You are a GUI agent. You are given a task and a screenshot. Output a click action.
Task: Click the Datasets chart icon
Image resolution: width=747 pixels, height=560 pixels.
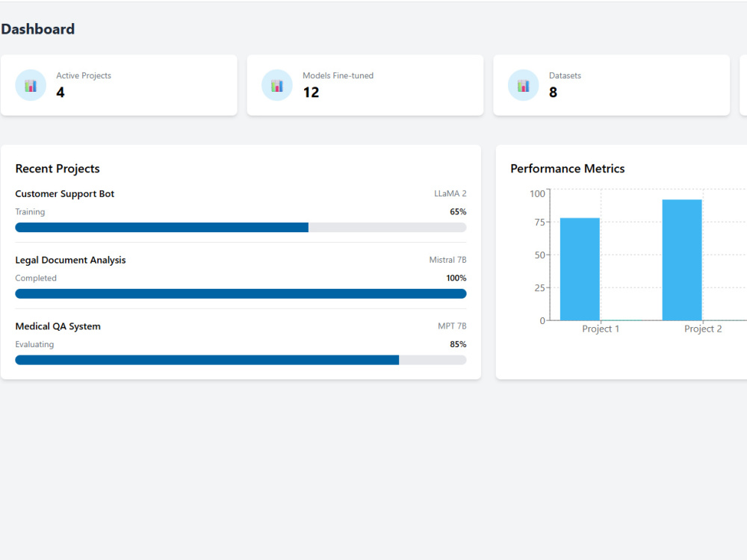(523, 86)
